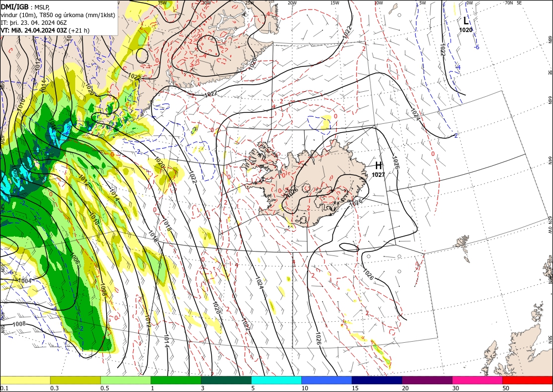Click the '70N' latitude label

(x=509, y=3)
